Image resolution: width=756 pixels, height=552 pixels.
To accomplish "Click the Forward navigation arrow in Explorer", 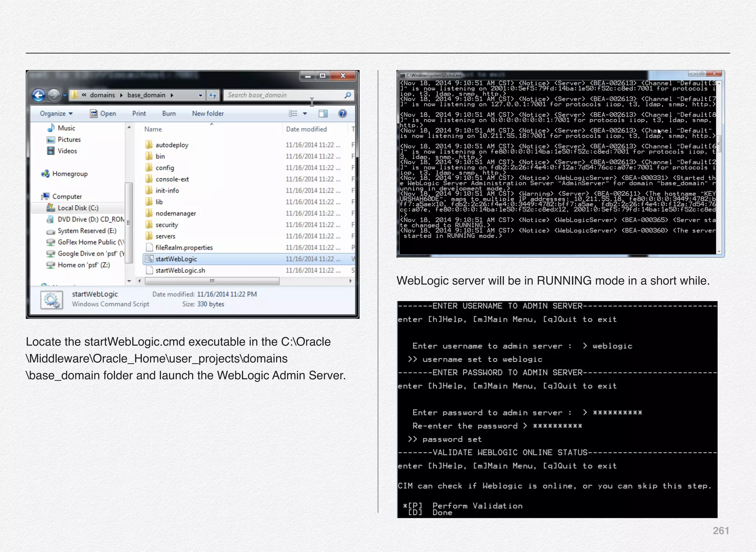I will click(x=54, y=95).
